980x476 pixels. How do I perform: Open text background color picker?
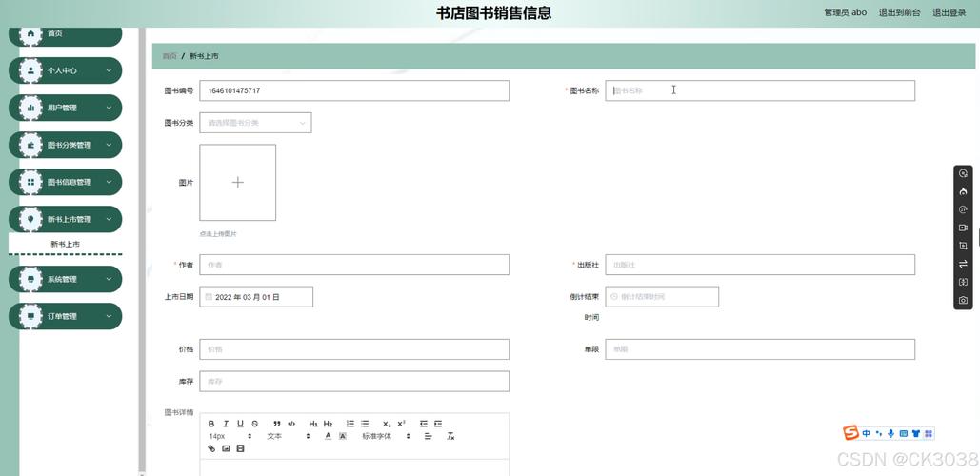click(x=343, y=436)
